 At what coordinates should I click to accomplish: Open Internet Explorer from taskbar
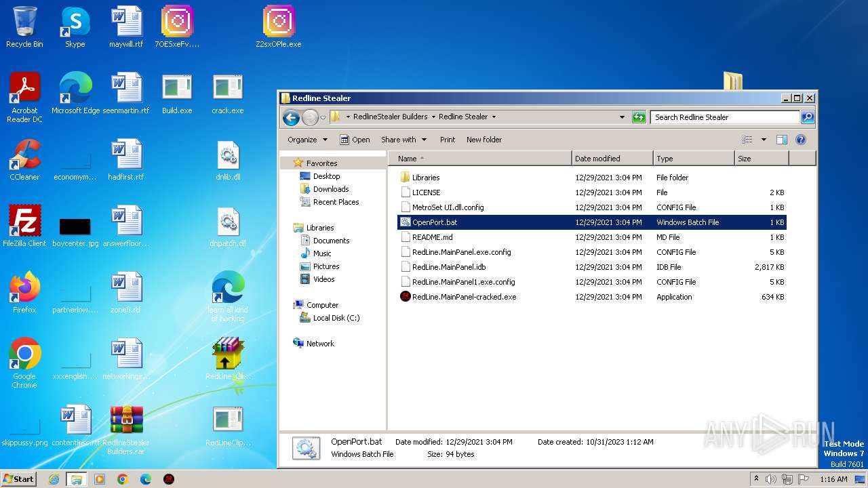point(54,479)
